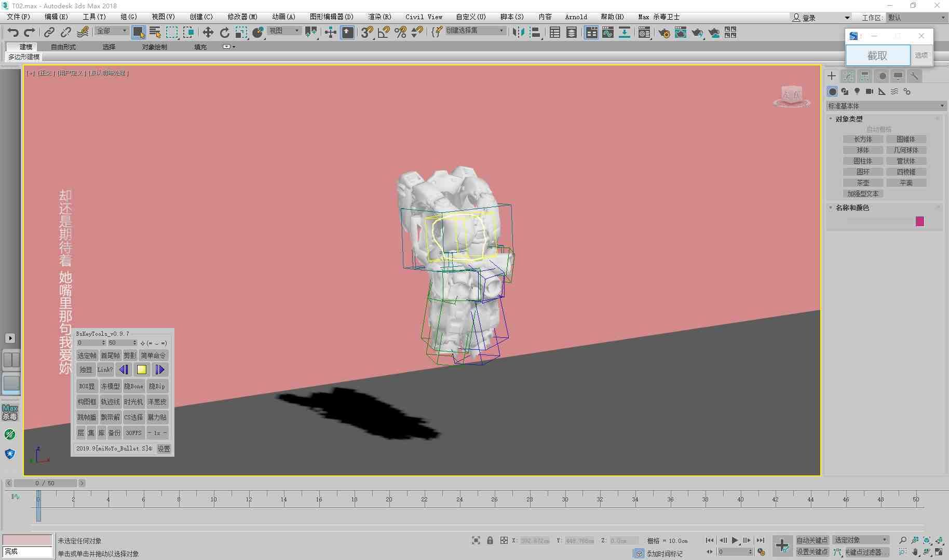This screenshot has width=949, height=560.
Task: Open Curve Editor icon
Action: (x=607, y=32)
